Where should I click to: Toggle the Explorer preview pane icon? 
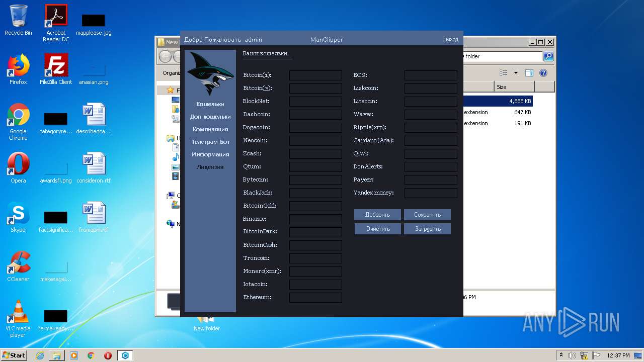529,73
